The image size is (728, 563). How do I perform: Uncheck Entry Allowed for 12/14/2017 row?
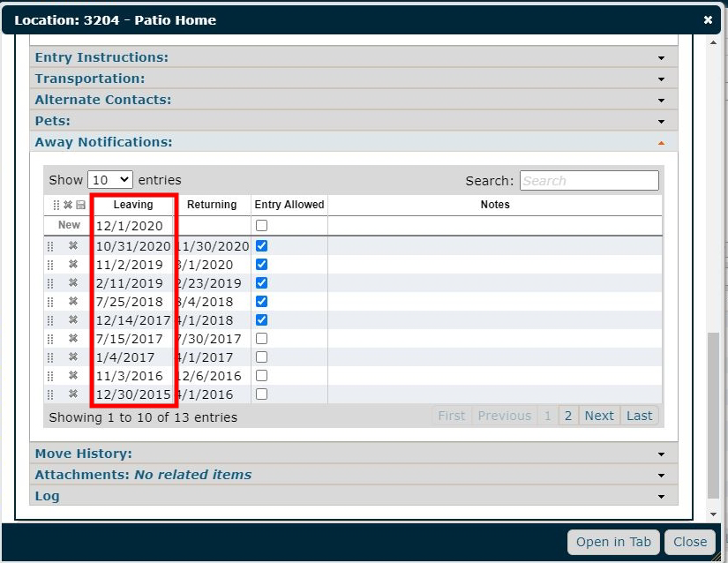click(x=261, y=319)
